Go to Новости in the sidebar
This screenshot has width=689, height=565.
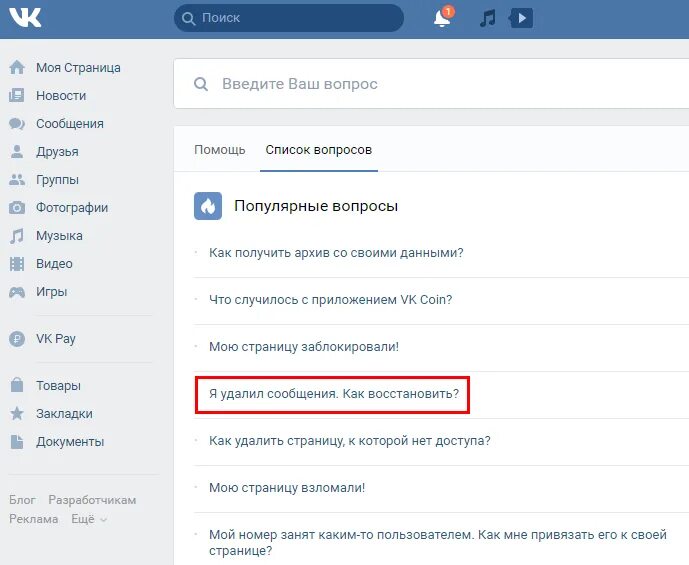[61, 96]
